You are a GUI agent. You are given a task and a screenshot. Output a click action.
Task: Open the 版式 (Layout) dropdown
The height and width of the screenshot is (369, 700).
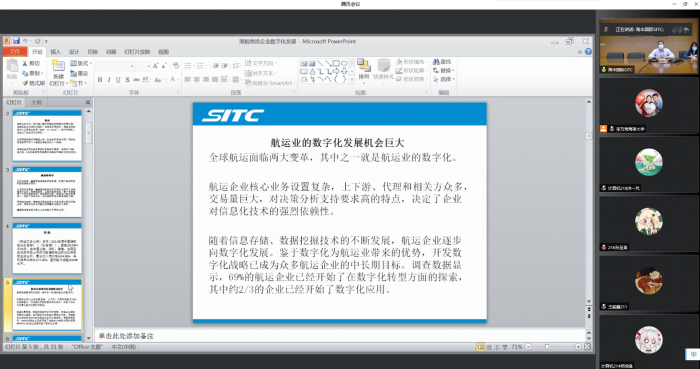tap(81, 63)
